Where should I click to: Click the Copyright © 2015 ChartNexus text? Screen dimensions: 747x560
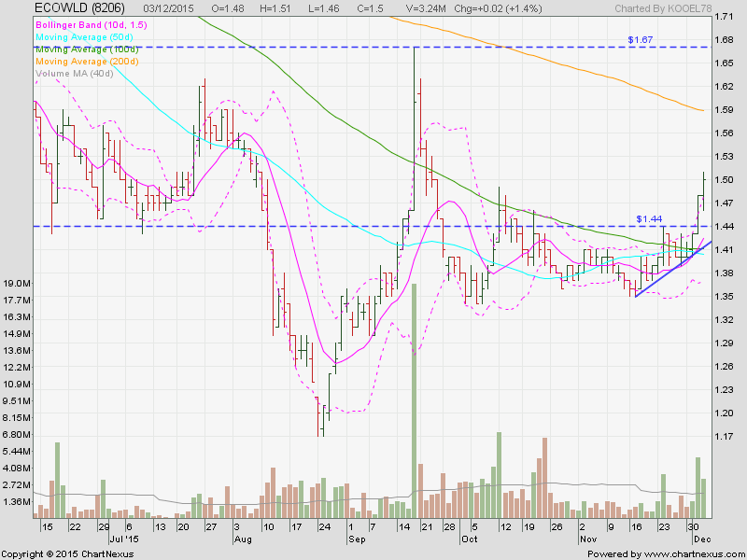tap(67, 554)
